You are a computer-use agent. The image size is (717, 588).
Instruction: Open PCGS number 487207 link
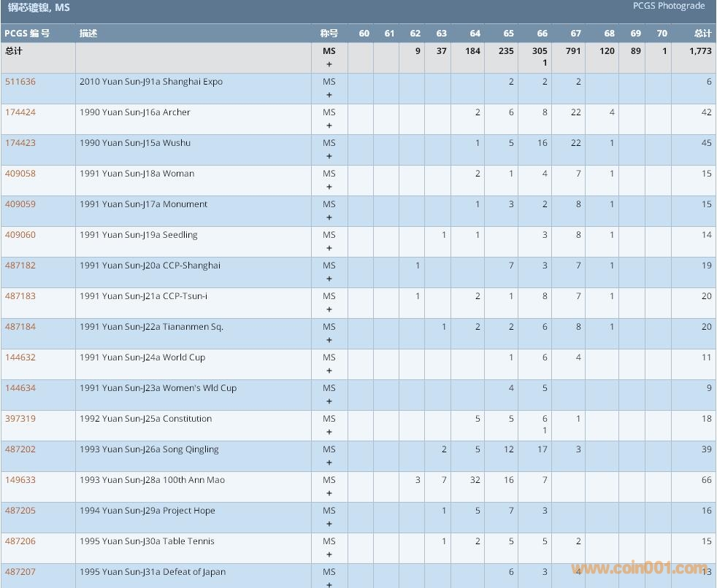[20, 572]
